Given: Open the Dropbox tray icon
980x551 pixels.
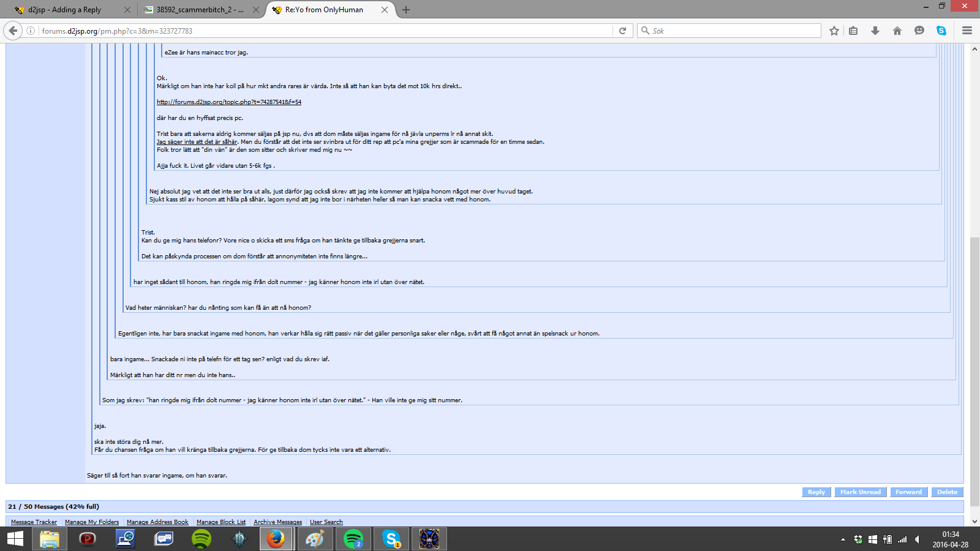Looking at the screenshot, I should click(x=858, y=539).
